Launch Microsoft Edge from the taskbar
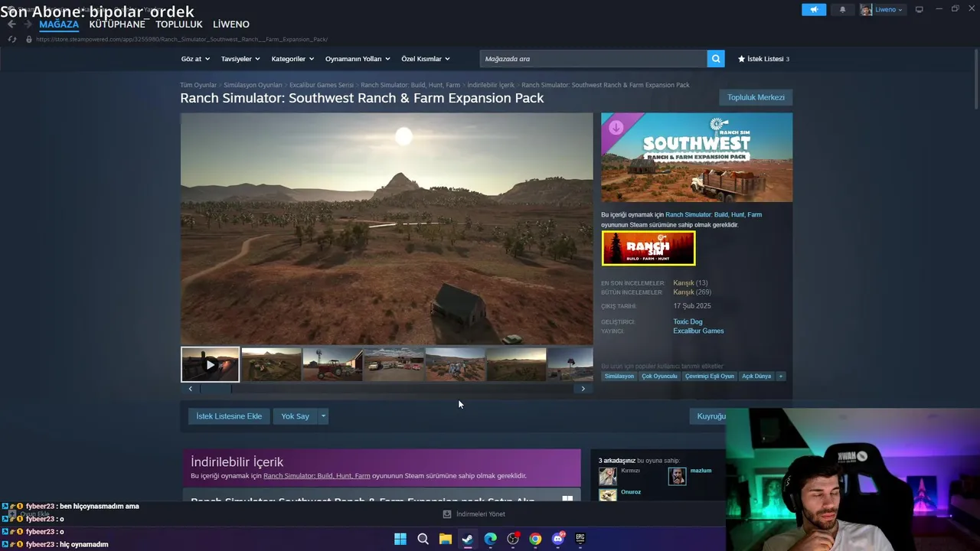This screenshot has height=551, width=980. (x=490, y=539)
